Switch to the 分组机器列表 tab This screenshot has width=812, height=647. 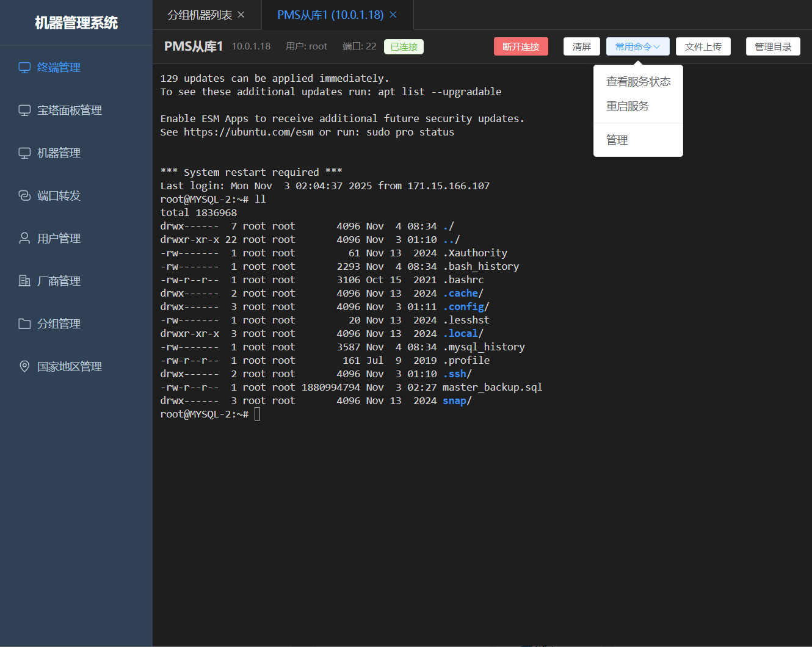pos(200,15)
